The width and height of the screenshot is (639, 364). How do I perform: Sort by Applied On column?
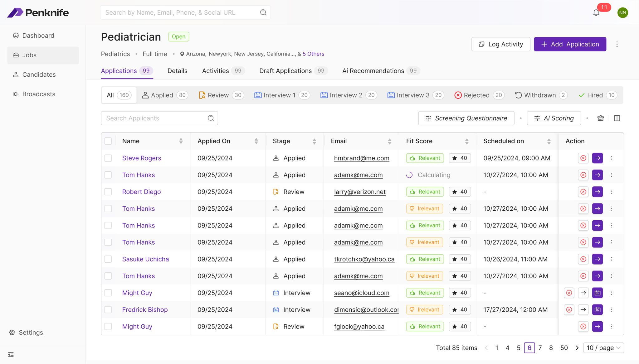(256, 141)
